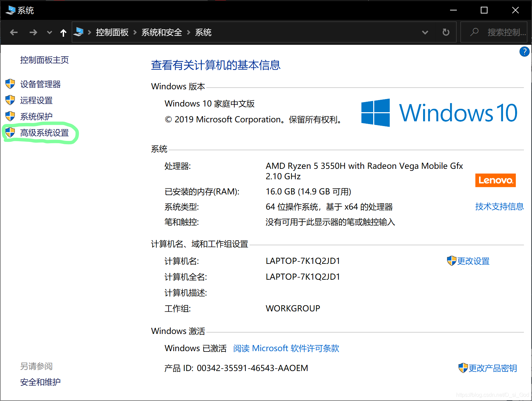Viewport: 532px width, 401px height.
Task: Maximize the 系统 window
Action: tap(484, 10)
